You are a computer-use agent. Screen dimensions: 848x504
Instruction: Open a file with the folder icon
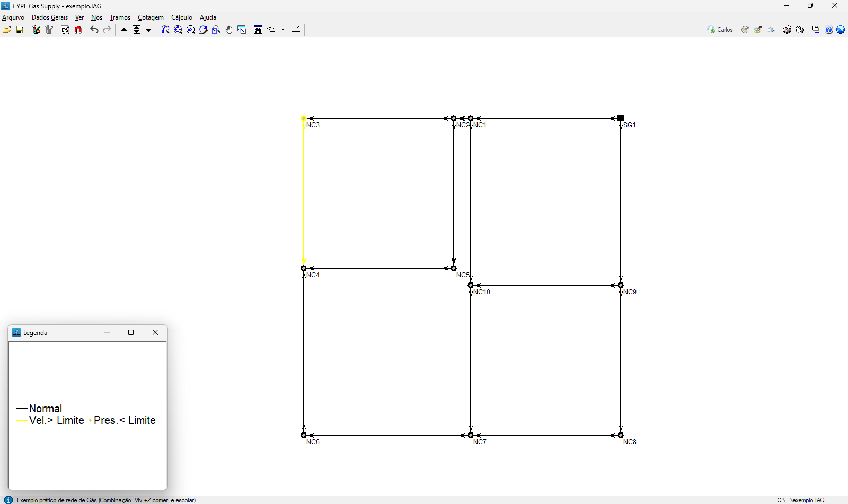pos(7,30)
